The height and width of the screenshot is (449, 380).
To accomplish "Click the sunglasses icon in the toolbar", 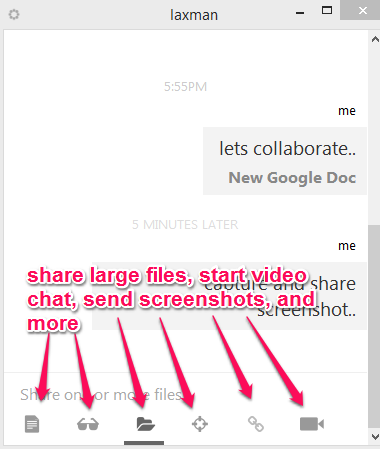I will pyautogui.click(x=88, y=424).
